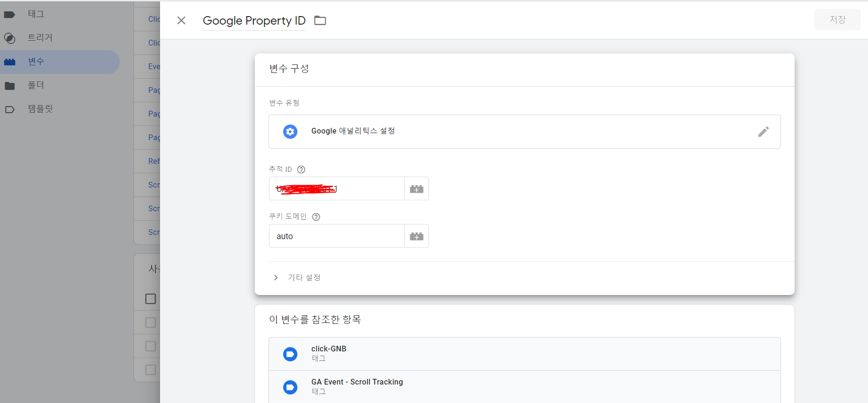Open folder selector icon beside variable name
Viewport: 868px width, 403px height.
[320, 20]
